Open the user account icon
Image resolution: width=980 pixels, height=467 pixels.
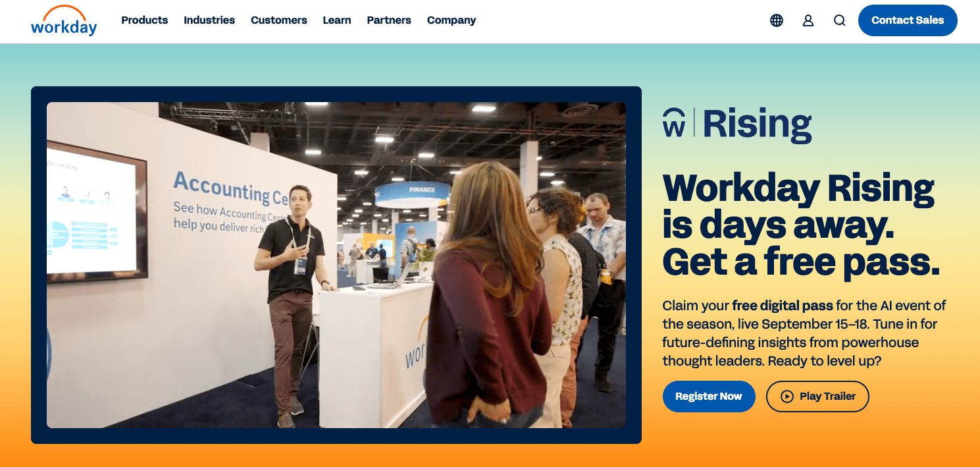click(808, 20)
